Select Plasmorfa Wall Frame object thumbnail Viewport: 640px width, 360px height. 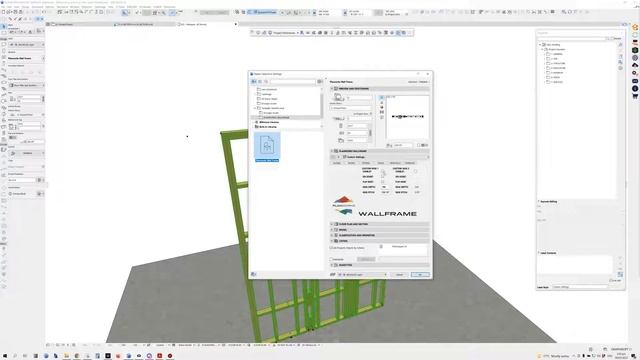pyautogui.click(x=267, y=147)
